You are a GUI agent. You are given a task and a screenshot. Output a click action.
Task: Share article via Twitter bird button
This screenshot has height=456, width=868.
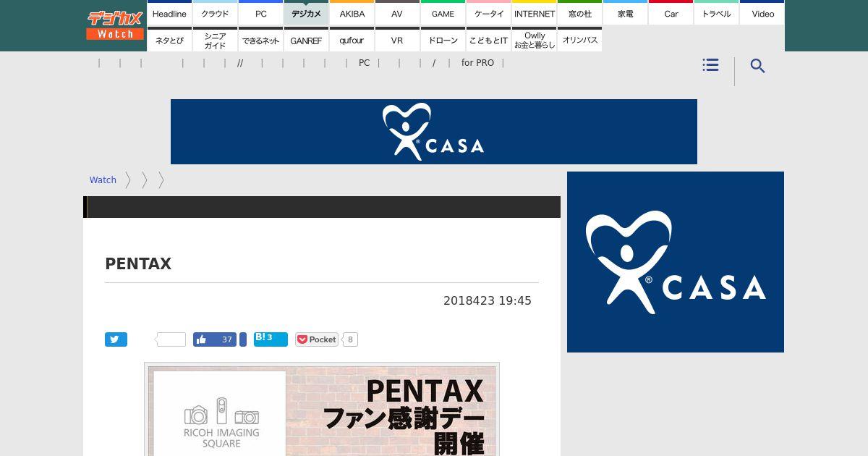[x=116, y=339]
